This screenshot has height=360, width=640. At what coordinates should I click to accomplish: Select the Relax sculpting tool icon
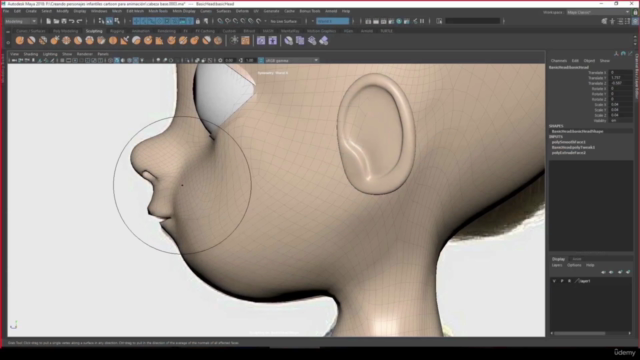click(x=43, y=40)
